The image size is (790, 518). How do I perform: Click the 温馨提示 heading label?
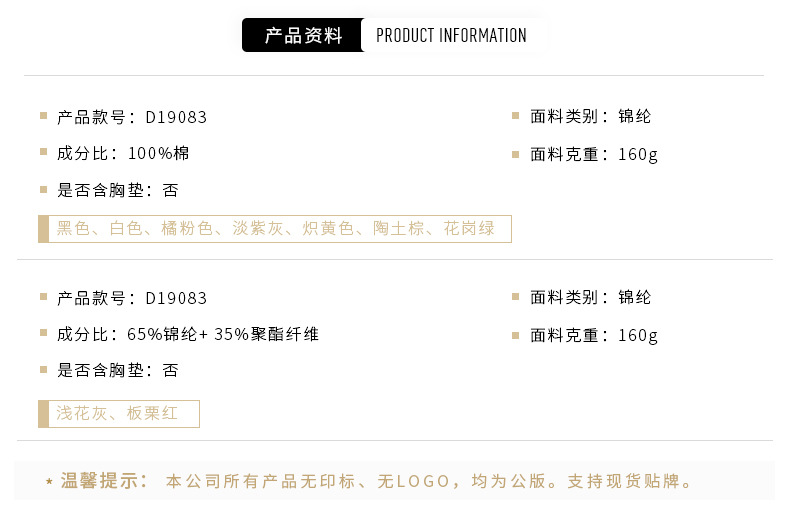[104, 481]
